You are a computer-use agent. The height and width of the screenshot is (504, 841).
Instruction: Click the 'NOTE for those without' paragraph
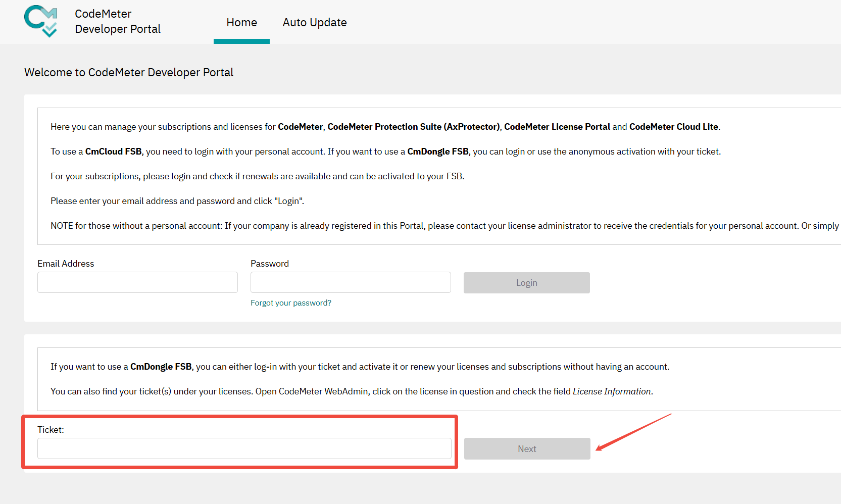pos(444,226)
